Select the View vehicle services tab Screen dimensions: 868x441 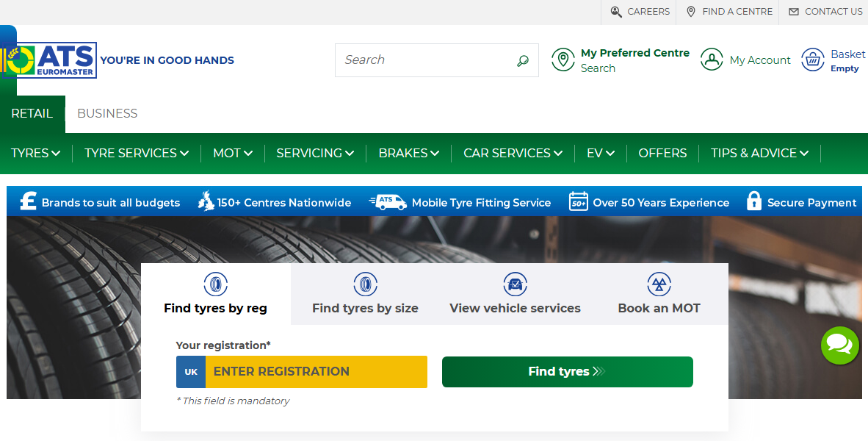click(x=515, y=294)
